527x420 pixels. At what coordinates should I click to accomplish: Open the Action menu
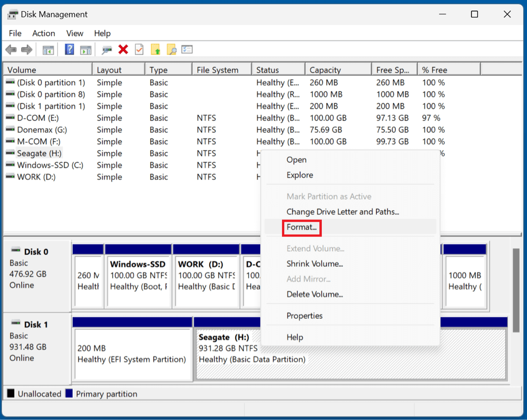(43, 33)
